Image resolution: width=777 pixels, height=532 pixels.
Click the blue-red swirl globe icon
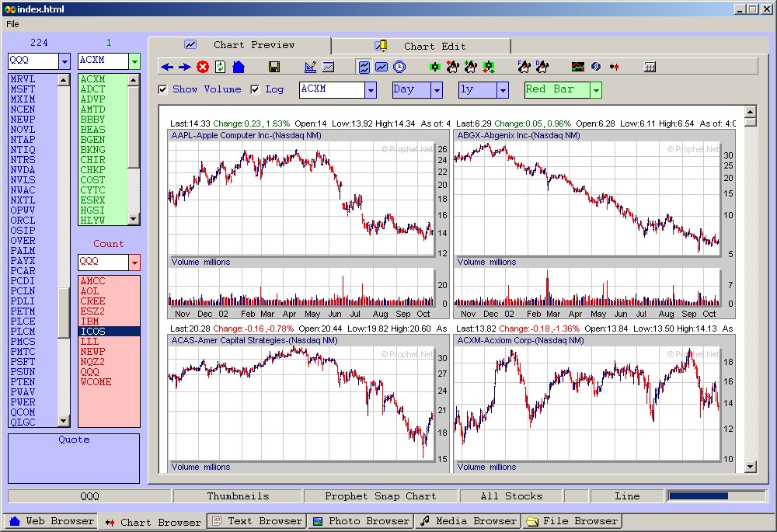596,67
